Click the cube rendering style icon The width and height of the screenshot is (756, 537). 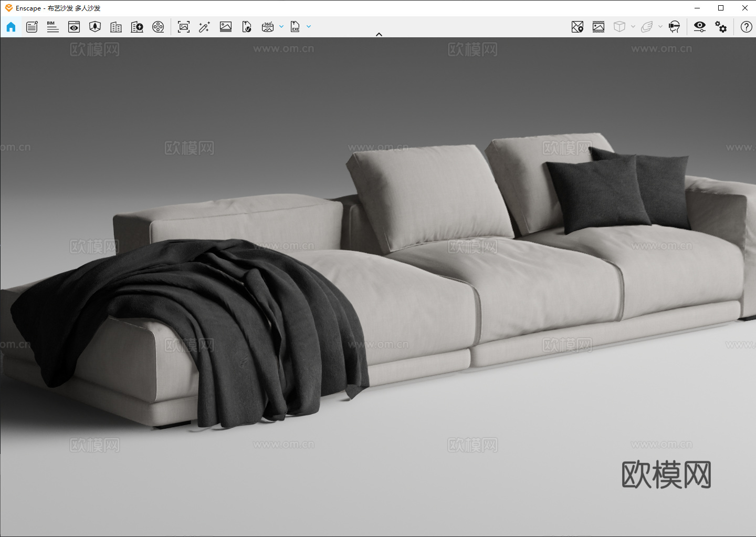click(x=619, y=27)
